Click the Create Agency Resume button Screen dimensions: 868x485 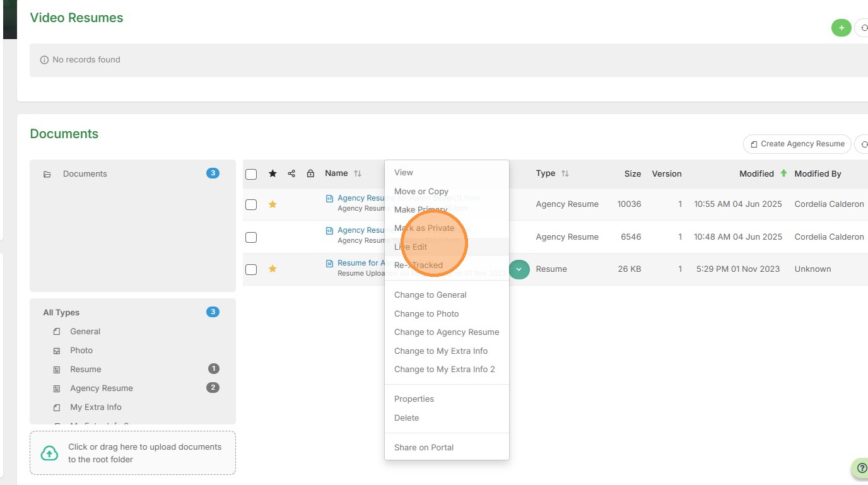[797, 144]
